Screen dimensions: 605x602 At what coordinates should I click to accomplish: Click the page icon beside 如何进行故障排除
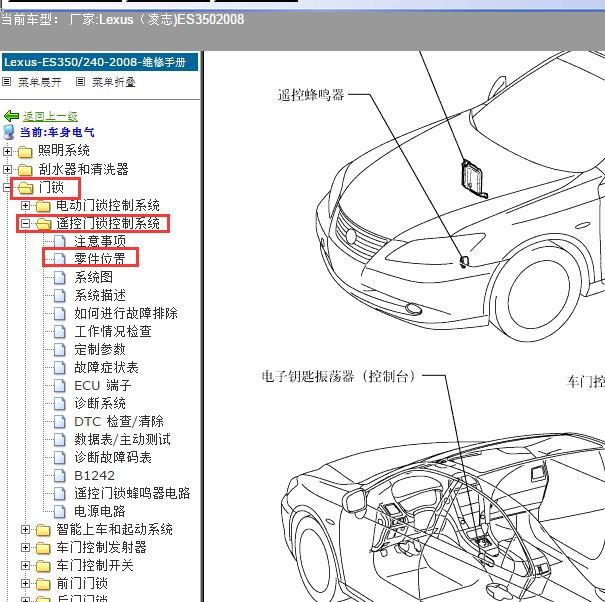[59, 313]
